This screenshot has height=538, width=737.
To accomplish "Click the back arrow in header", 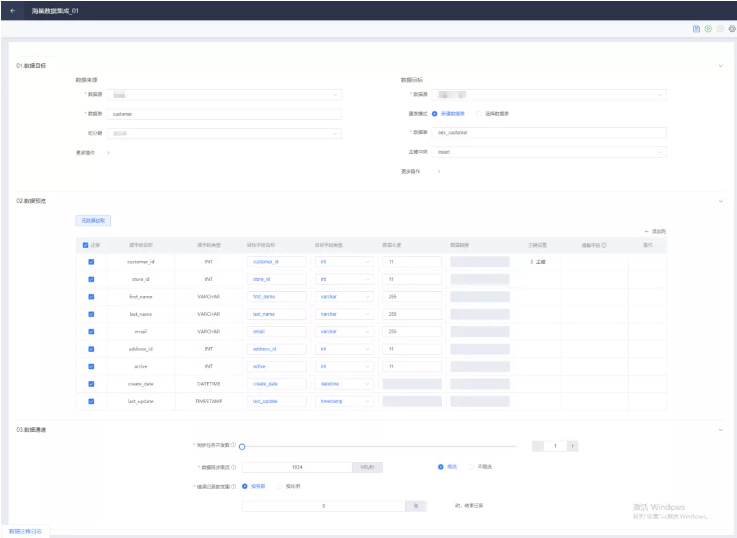I will (x=12, y=10).
